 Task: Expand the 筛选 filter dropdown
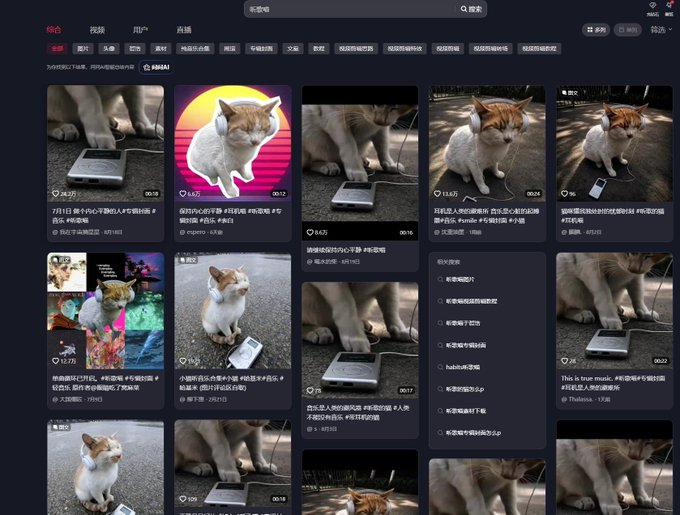(661, 30)
